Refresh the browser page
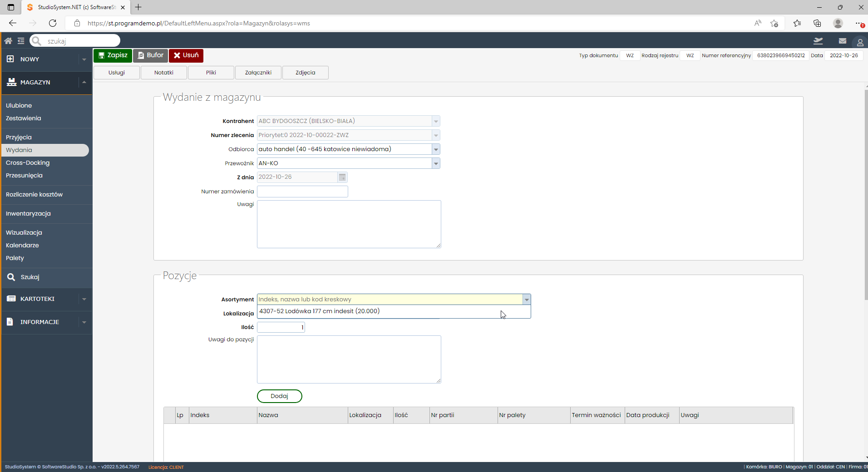This screenshot has width=868, height=472. click(x=53, y=23)
